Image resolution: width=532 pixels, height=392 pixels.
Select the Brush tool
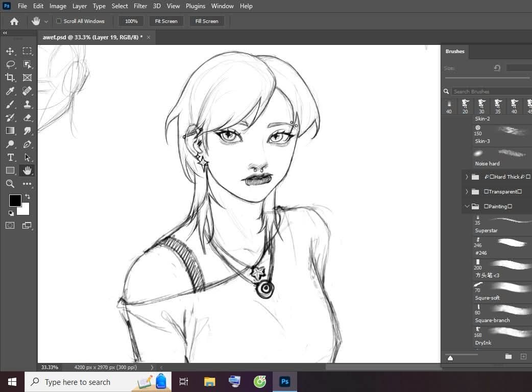10,105
